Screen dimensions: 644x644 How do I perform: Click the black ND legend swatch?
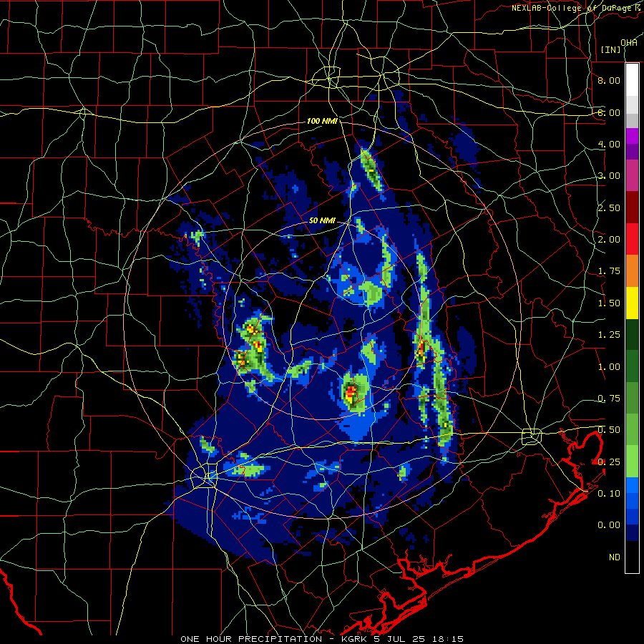[632, 557]
